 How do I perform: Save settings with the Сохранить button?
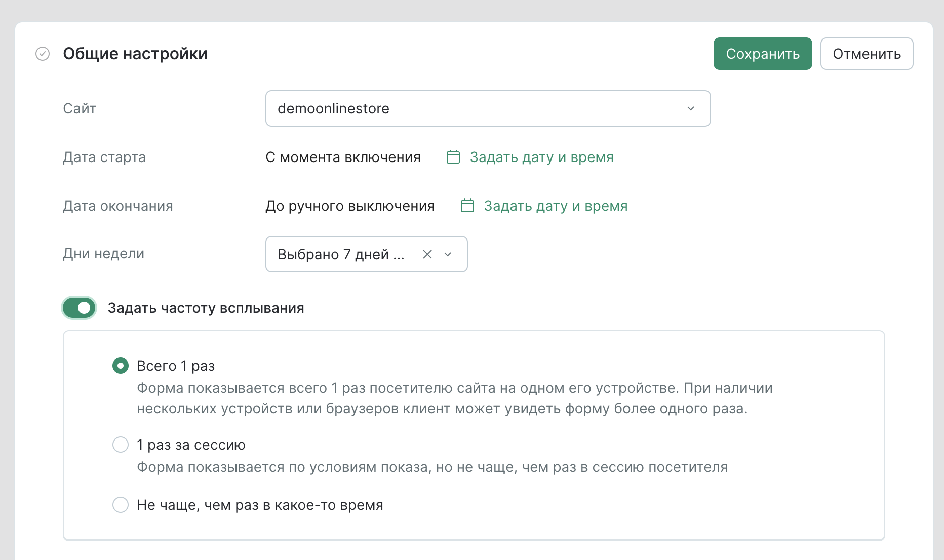point(763,54)
